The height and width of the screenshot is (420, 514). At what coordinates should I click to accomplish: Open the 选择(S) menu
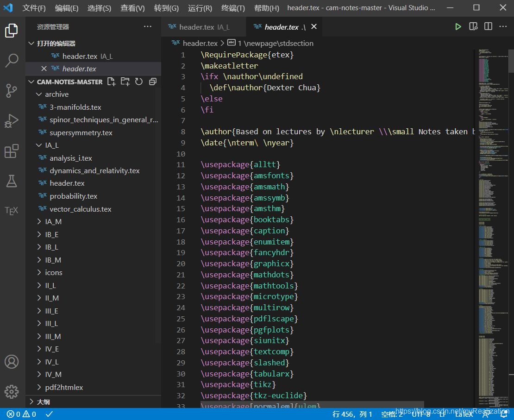(99, 8)
